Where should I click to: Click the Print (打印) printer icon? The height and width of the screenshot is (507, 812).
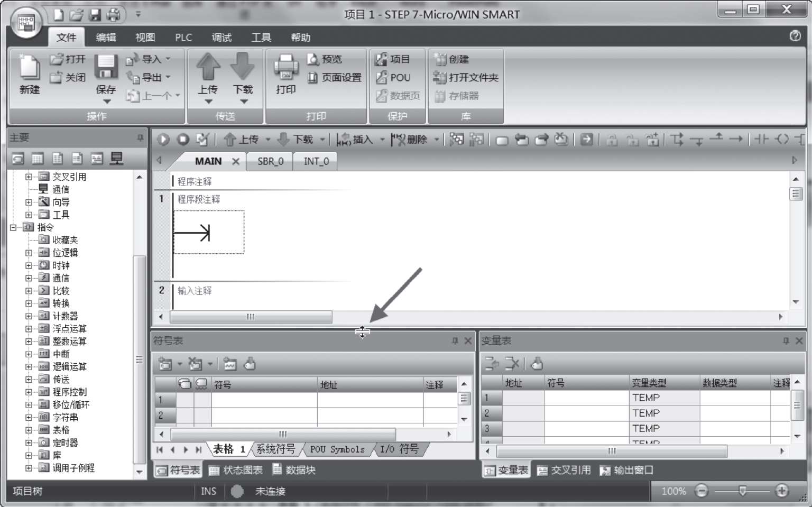click(x=286, y=68)
